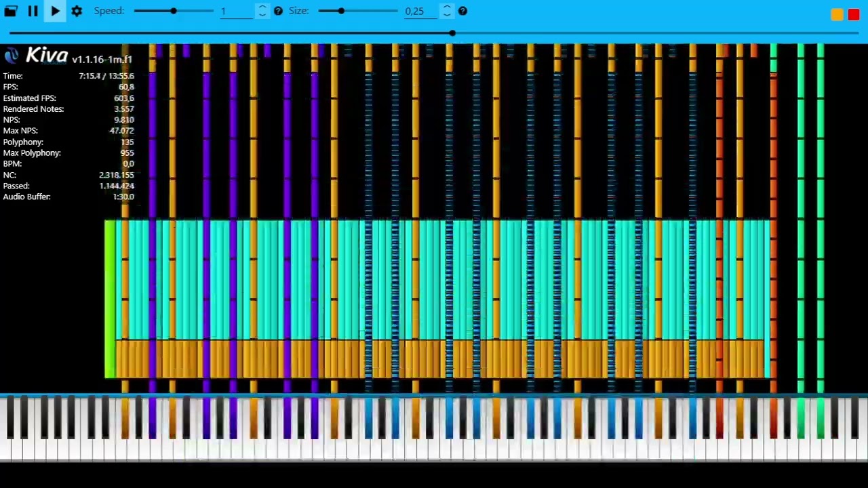Pause the MIDI playback
Screen dimensions: 868x488
33,11
